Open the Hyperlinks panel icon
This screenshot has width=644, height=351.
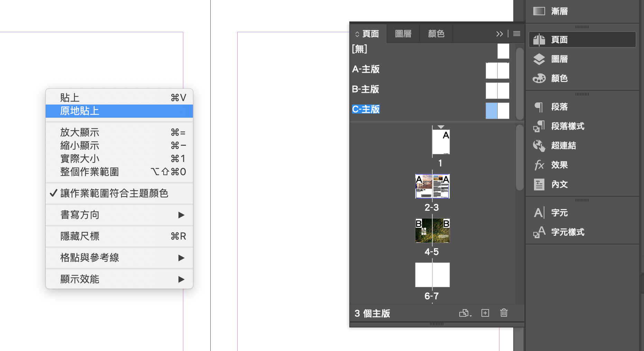(539, 145)
